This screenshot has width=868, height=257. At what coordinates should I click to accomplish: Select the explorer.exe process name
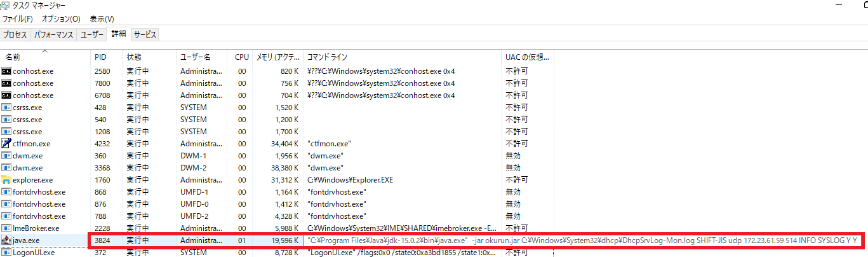(x=32, y=180)
